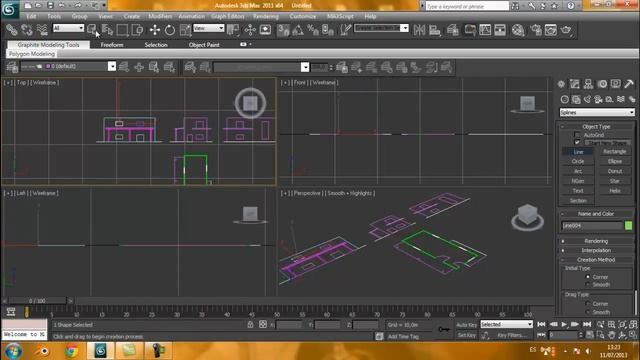Click the green object color swatch
The height and width of the screenshot is (360, 640).
(x=629, y=225)
